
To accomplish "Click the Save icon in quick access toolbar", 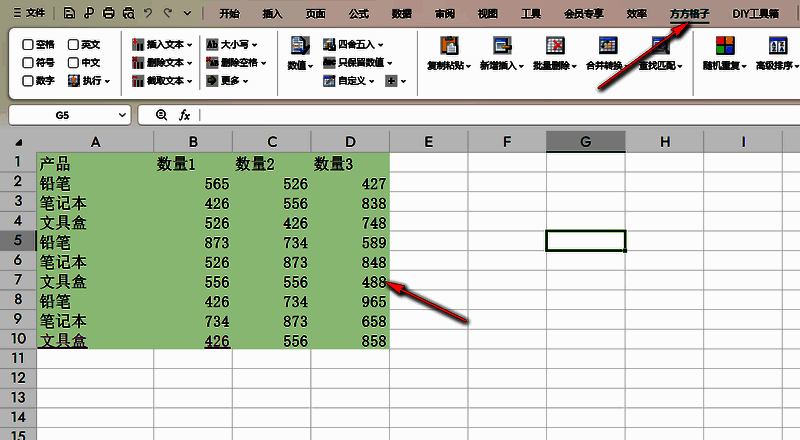I will [x=68, y=14].
